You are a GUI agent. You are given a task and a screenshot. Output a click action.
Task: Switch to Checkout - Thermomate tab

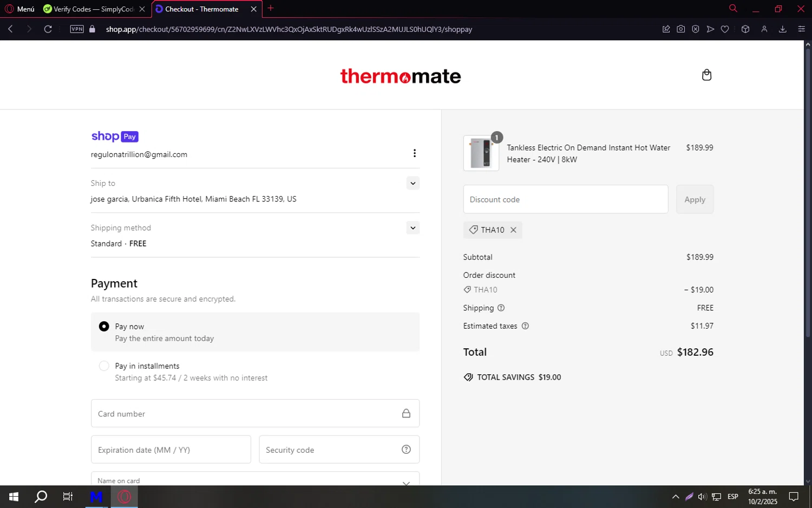201,9
